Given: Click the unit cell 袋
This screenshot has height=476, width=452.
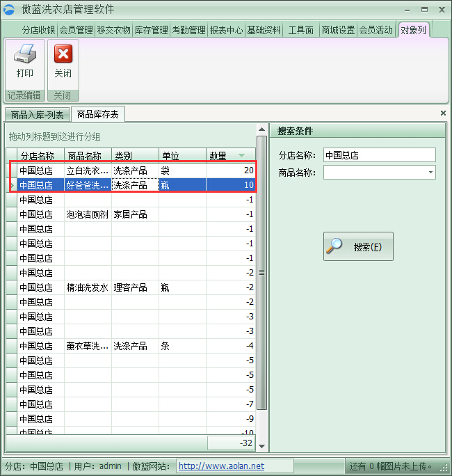Looking at the screenshot, I should [182, 170].
